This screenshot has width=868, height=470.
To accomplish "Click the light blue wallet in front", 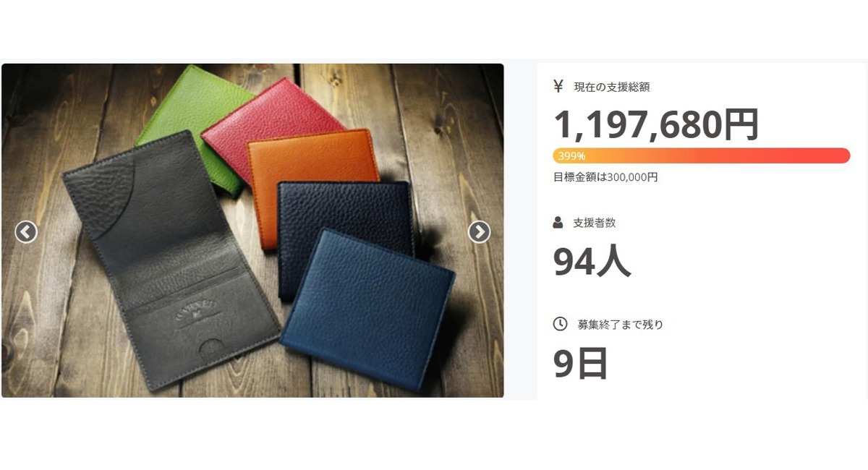I will coord(367,307).
